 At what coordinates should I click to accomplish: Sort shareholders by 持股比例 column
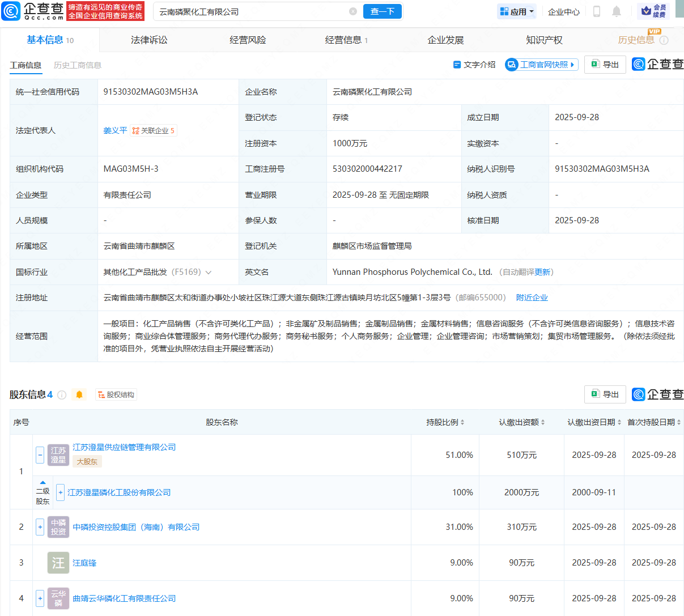(x=445, y=422)
